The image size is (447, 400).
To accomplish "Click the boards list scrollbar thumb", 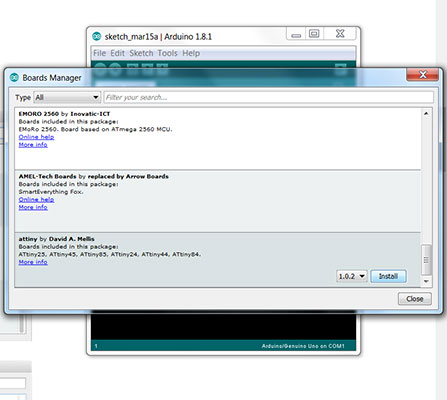I will pyautogui.click(x=426, y=260).
